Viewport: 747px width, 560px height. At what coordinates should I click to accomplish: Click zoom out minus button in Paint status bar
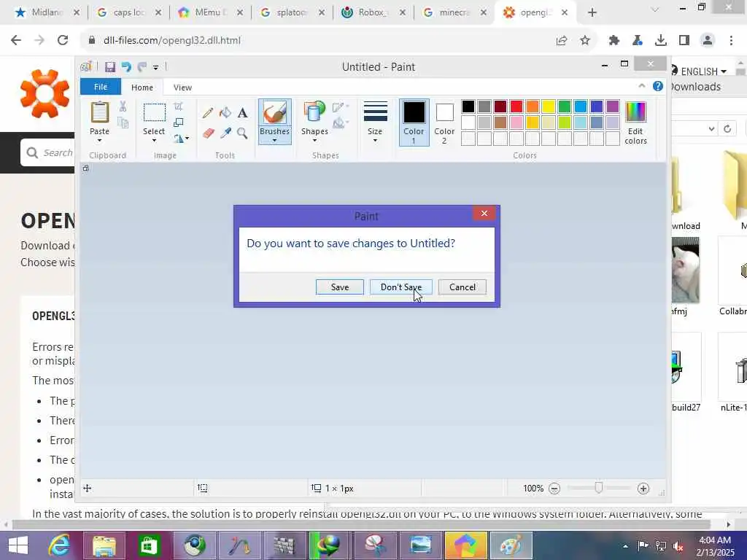coord(554,489)
